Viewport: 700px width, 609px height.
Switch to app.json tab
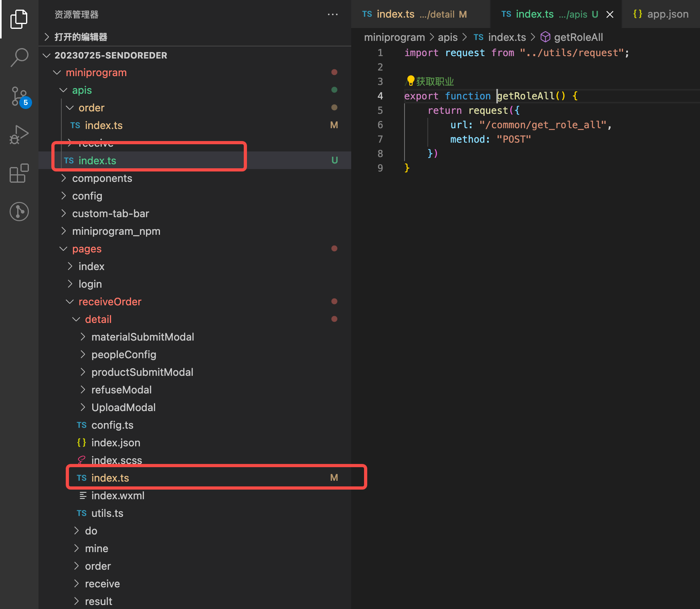pos(661,14)
